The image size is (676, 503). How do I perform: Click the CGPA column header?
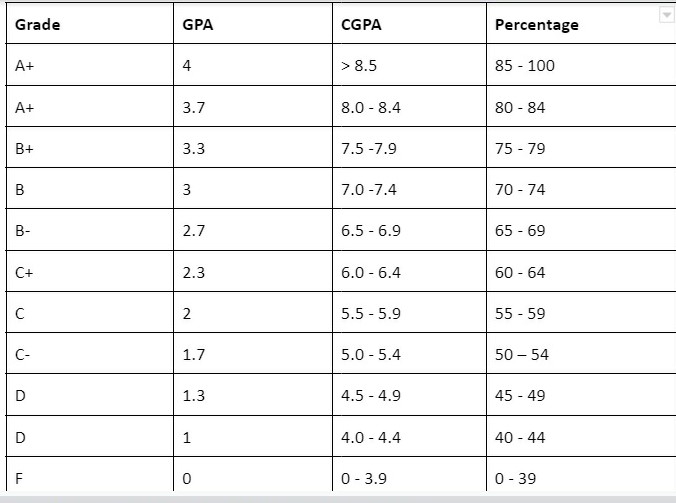coord(361,25)
